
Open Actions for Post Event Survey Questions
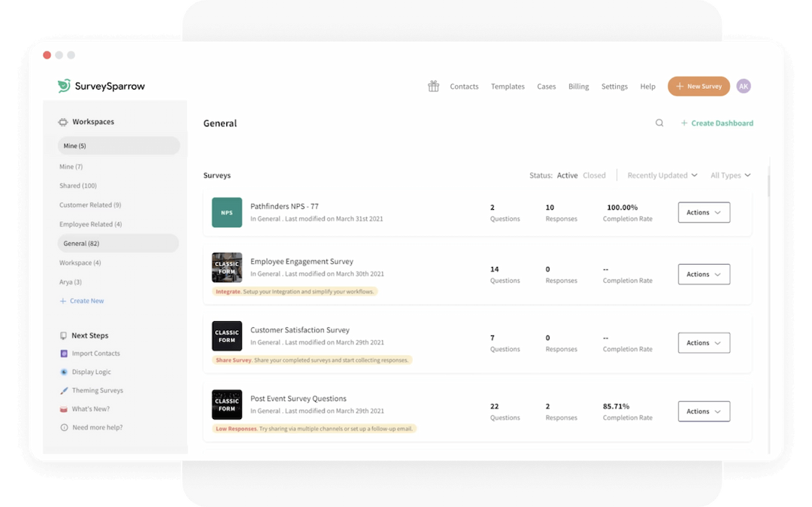(x=704, y=411)
